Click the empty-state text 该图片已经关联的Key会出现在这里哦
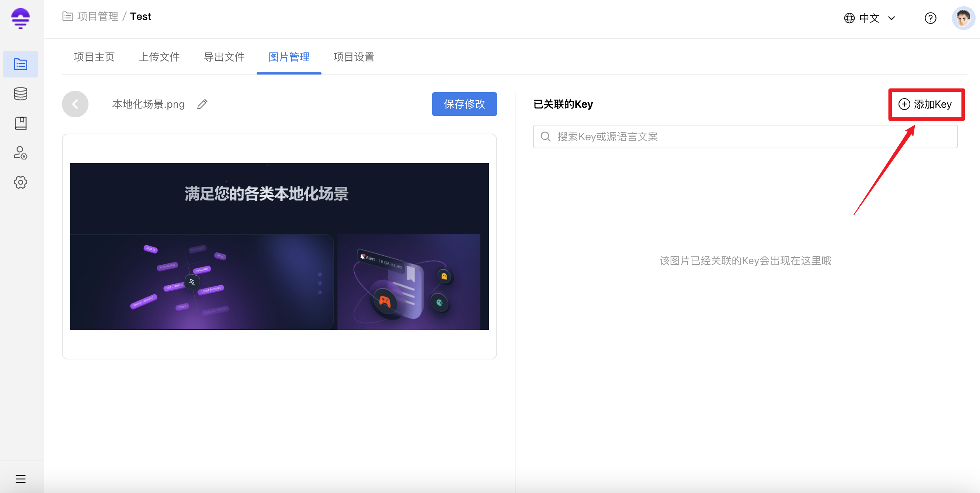Viewport: 980px width, 493px height. pos(745,261)
